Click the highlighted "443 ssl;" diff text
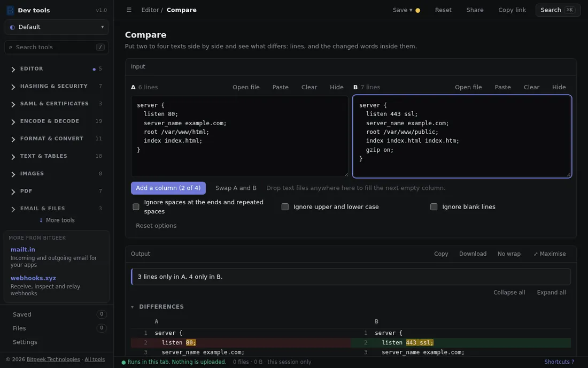 [x=420, y=342]
